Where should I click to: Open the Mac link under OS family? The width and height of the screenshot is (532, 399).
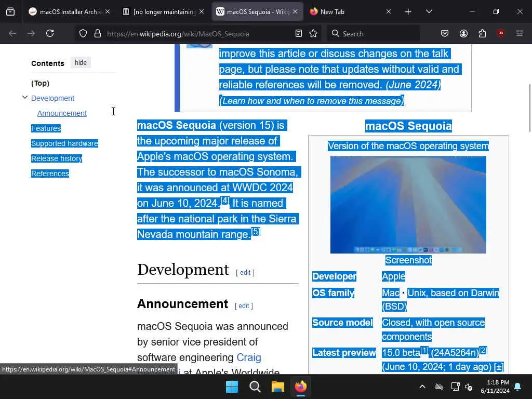(x=391, y=293)
